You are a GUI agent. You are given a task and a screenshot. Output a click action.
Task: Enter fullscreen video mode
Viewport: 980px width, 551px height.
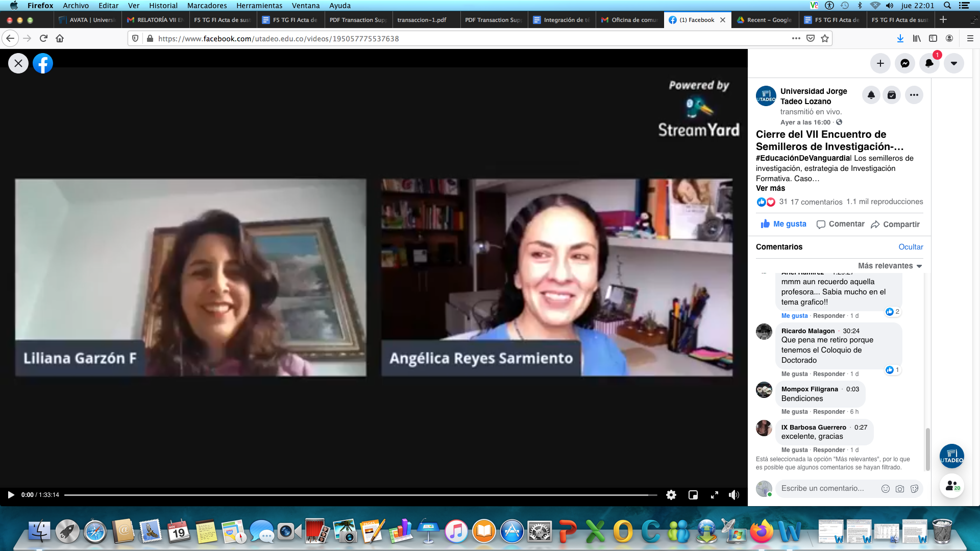715,495
